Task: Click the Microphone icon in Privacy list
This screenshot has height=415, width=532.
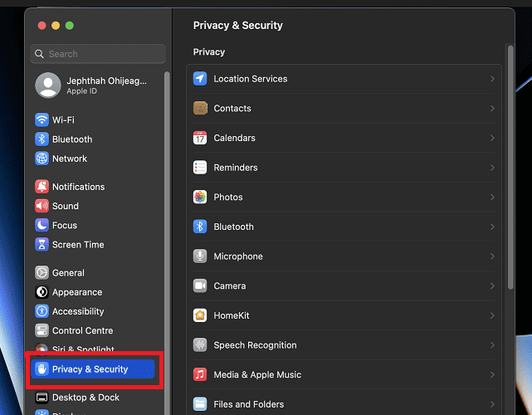Action: (x=200, y=256)
